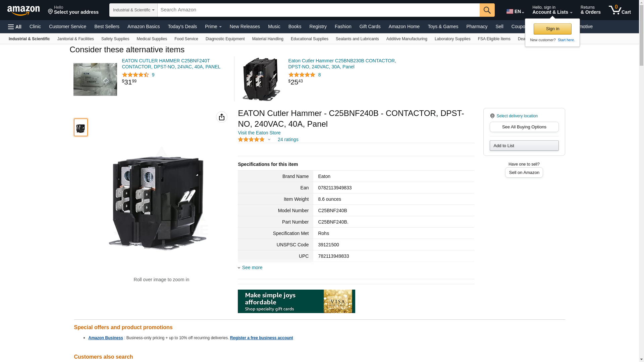The height and width of the screenshot is (362, 644).
Task: Click See All Buying Options
Action: point(524,127)
